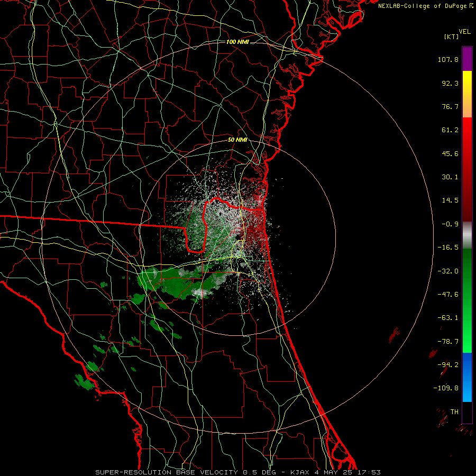This screenshot has width=476, height=476.
Task: Click the 61.2 velocity scale value
Action: click(x=450, y=130)
